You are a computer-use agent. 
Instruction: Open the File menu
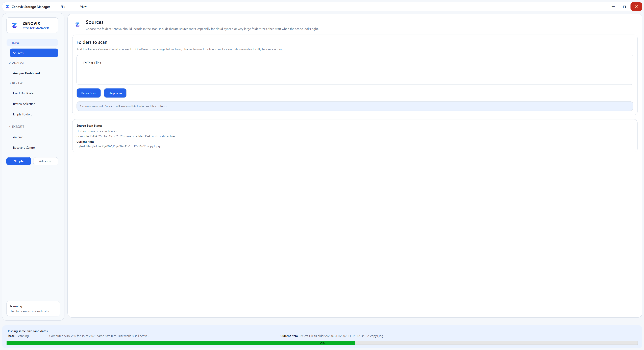click(x=63, y=7)
